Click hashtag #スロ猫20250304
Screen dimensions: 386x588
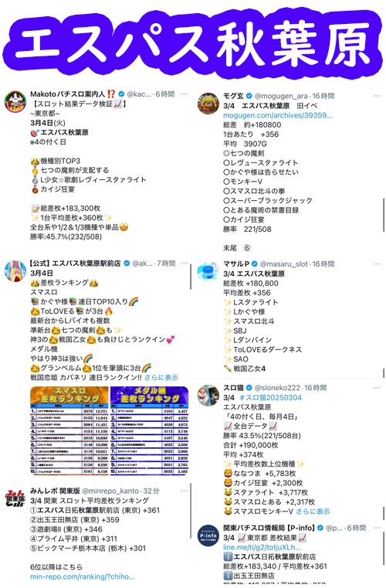click(x=270, y=397)
